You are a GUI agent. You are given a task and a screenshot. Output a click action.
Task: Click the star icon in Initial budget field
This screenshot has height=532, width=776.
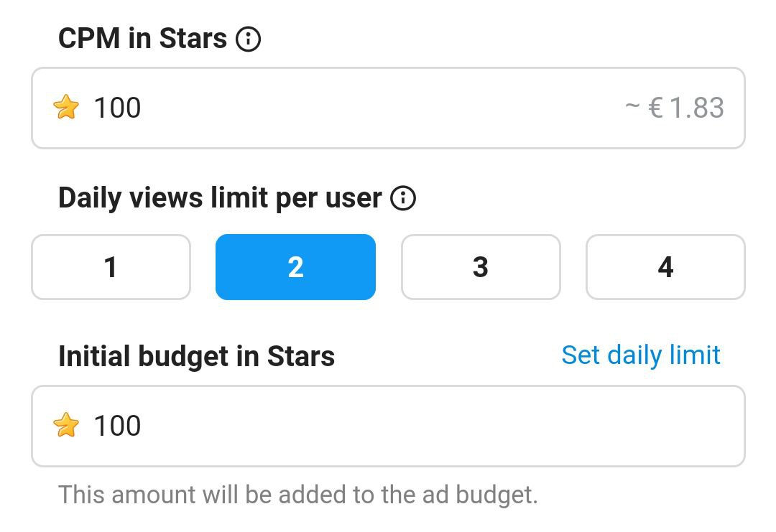[66, 426]
